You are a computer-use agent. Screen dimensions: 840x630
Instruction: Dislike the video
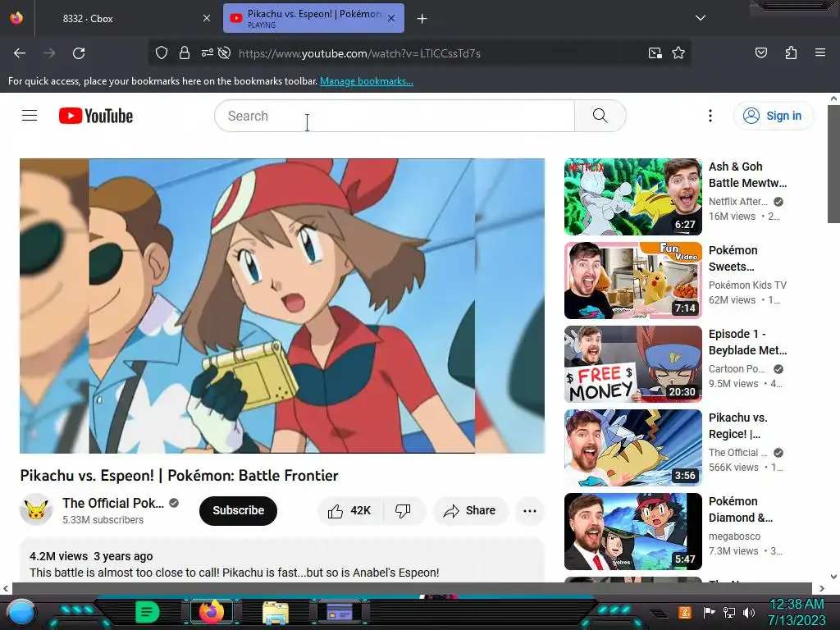[403, 510]
